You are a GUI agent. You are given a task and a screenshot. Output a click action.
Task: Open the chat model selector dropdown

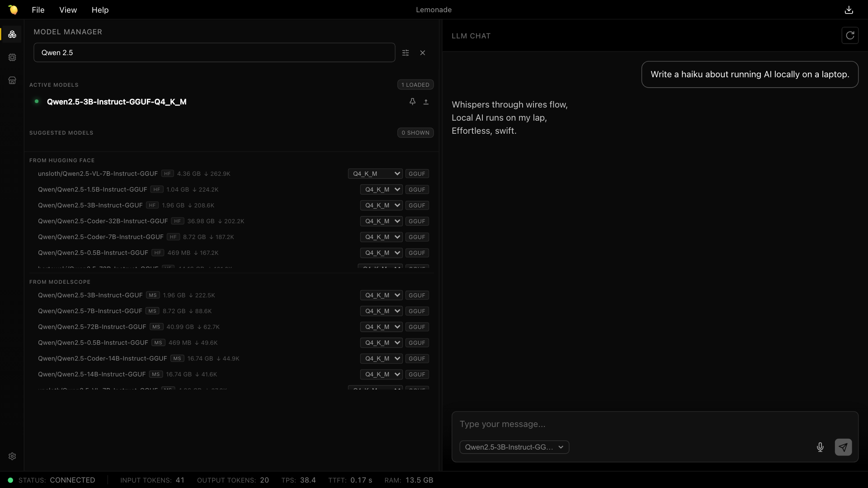click(x=514, y=447)
